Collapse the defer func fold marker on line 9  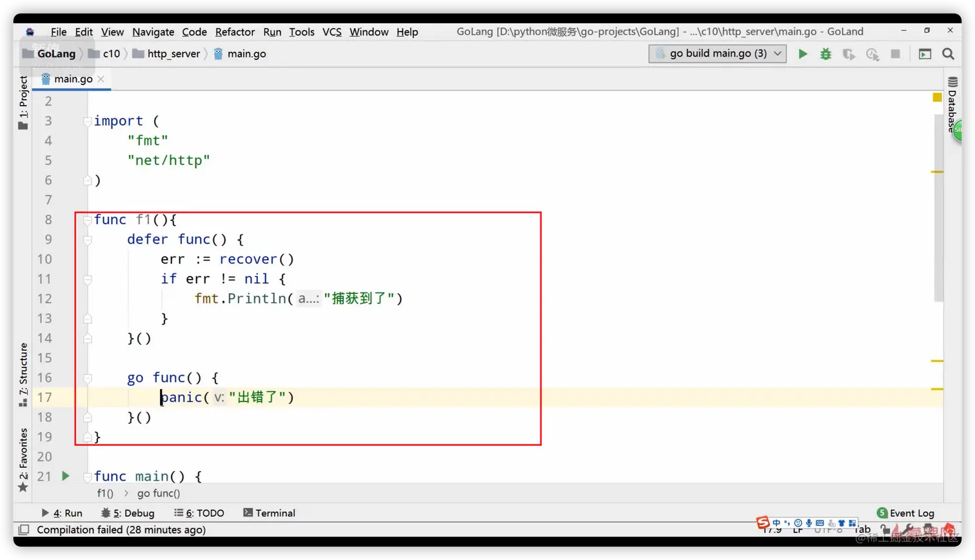click(87, 240)
